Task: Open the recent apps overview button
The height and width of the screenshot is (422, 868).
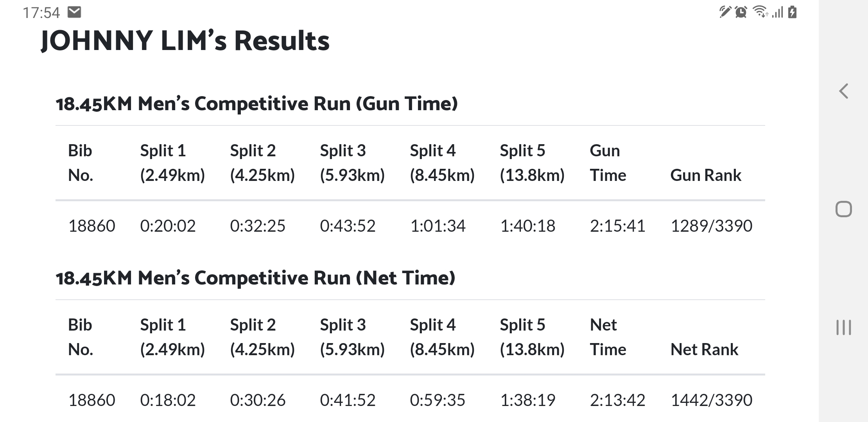Action: [844, 327]
